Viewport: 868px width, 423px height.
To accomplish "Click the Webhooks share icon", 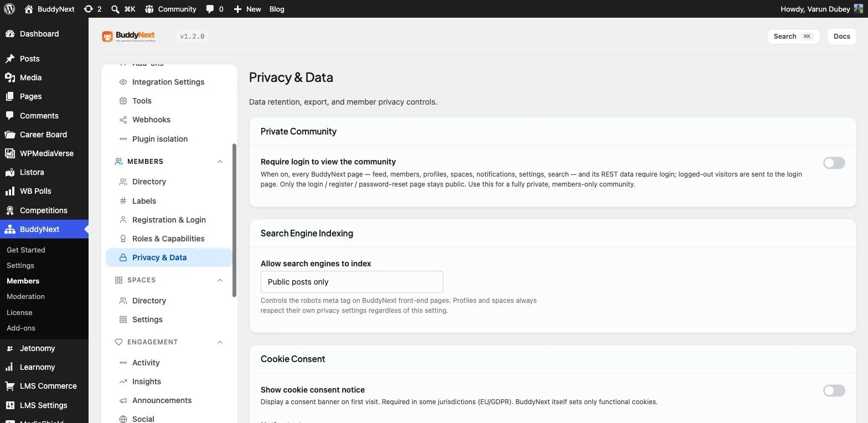I will click(x=123, y=120).
